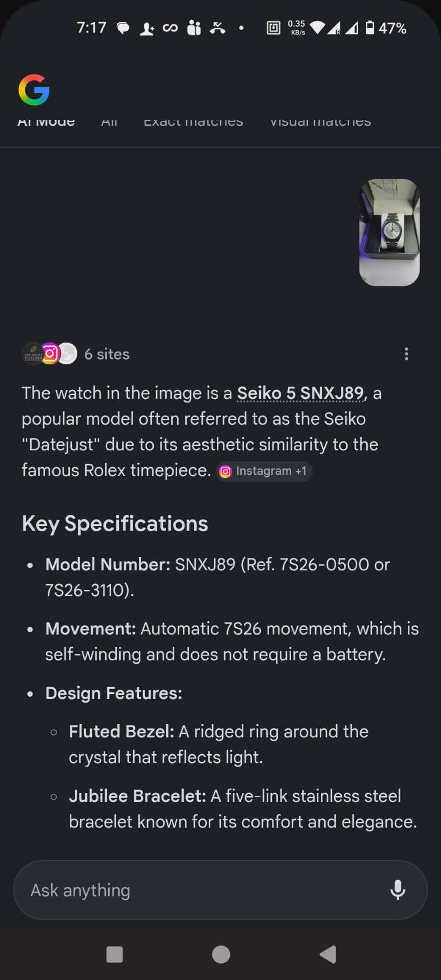Image resolution: width=441 pixels, height=980 pixels.
Task: Tap the Instagram source icon near 6 sites
Action: (x=50, y=354)
